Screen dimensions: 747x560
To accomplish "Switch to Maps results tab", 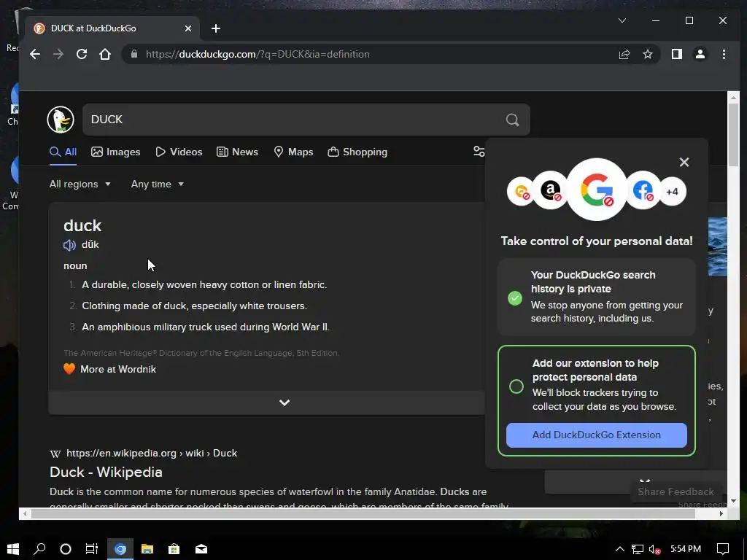I will (x=293, y=152).
